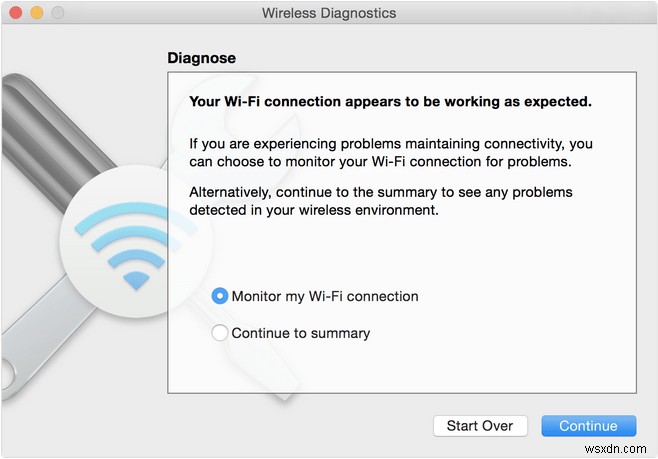Click the bold Wi-Fi working as expected headline

tap(390, 101)
